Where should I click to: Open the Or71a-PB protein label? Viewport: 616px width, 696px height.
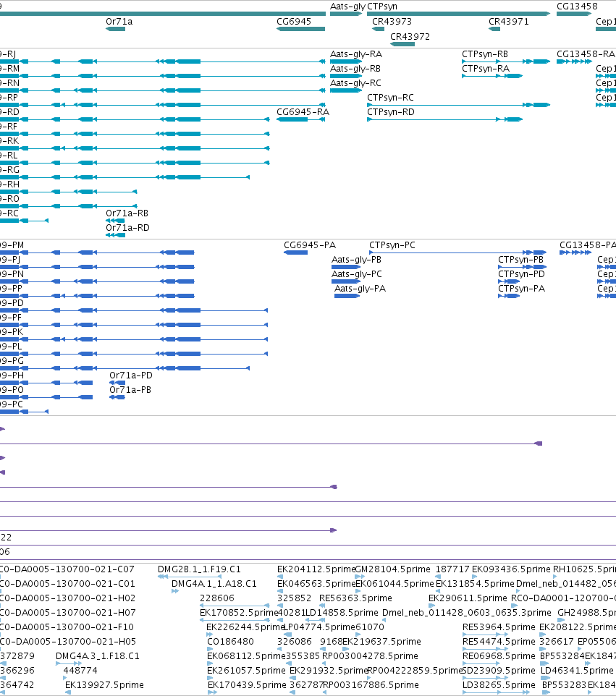coord(130,390)
